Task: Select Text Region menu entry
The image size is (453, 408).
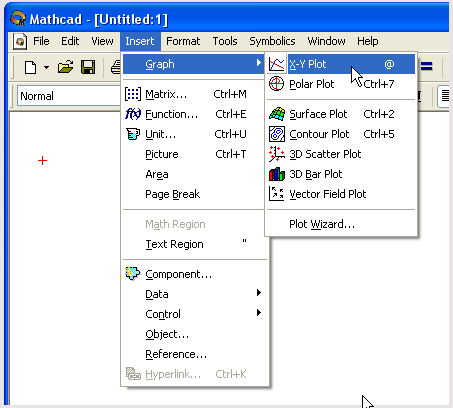Action: click(x=194, y=244)
